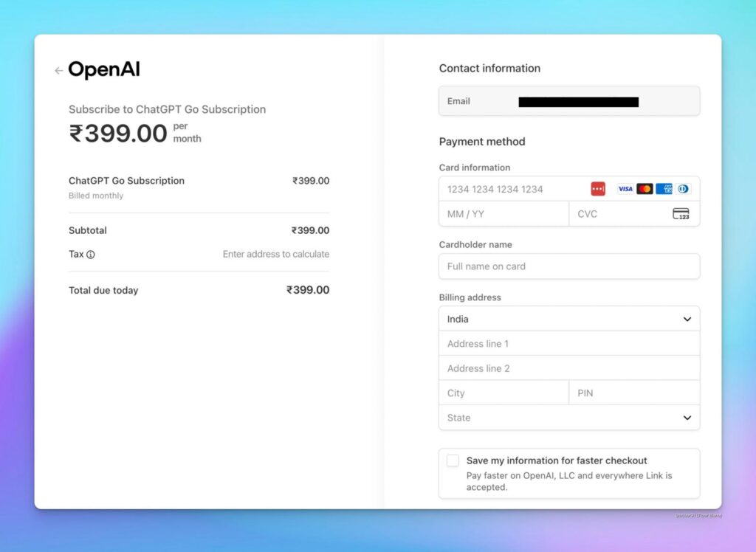This screenshot has height=552, width=756.
Task: Expand the State dropdown
Action: (568, 418)
